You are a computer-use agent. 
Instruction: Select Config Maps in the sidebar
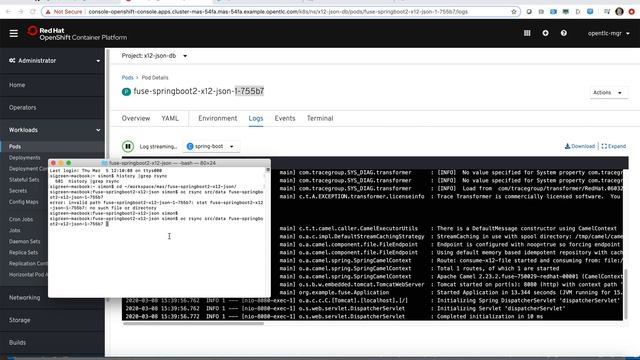[24, 202]
